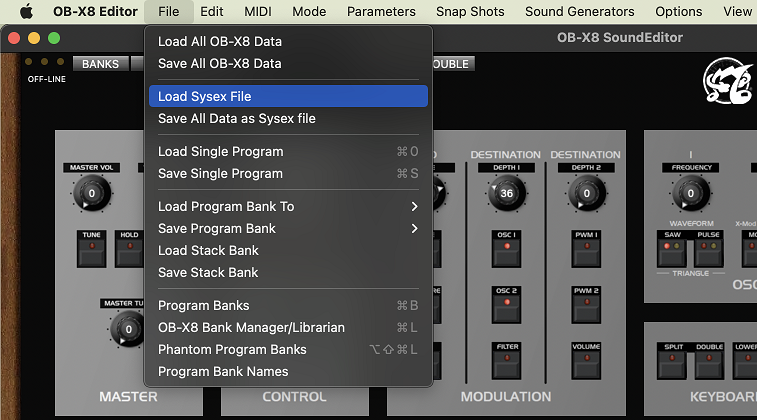Choose Save Stack Bank
This screenshot has width=757, height=420.
point(288,272)
